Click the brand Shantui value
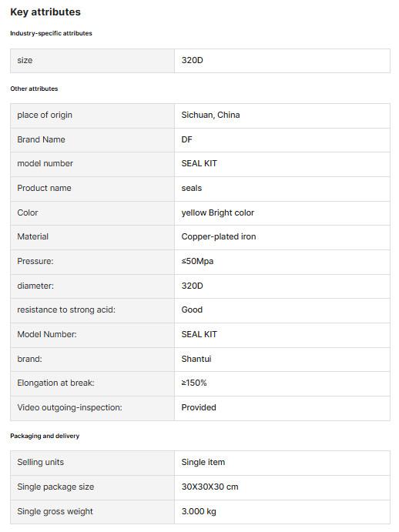Screen dimensions: 399x532 tap(196, 359)
